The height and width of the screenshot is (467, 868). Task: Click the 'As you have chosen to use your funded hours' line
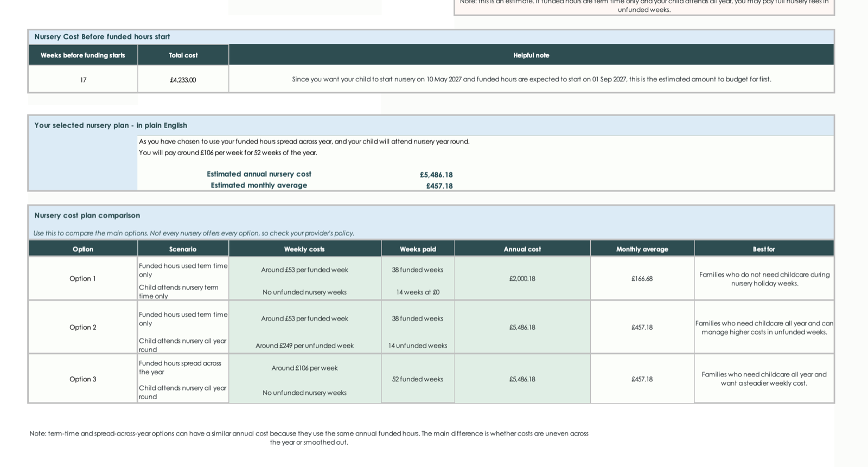point(304,142)
